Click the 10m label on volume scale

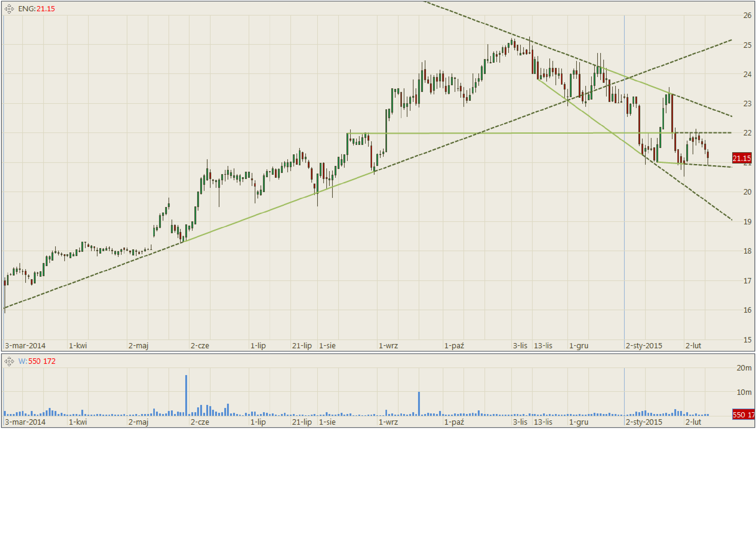tap(744, 392)
